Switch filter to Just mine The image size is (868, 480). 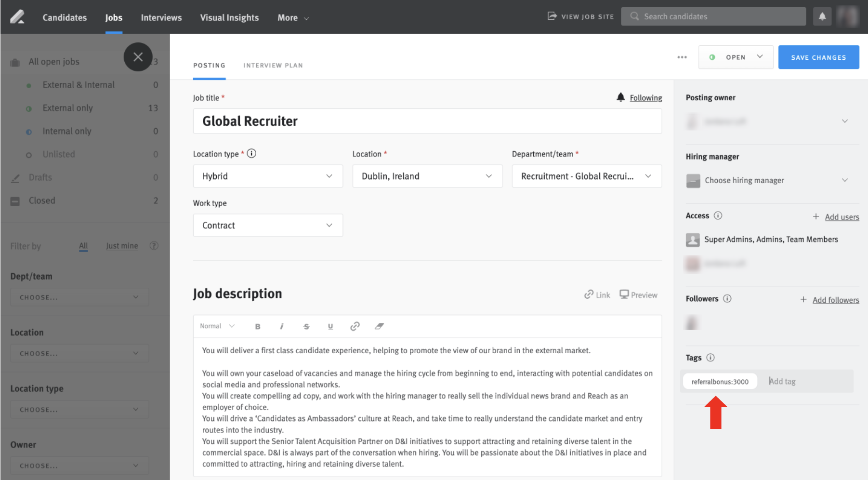tap(122, 246)
